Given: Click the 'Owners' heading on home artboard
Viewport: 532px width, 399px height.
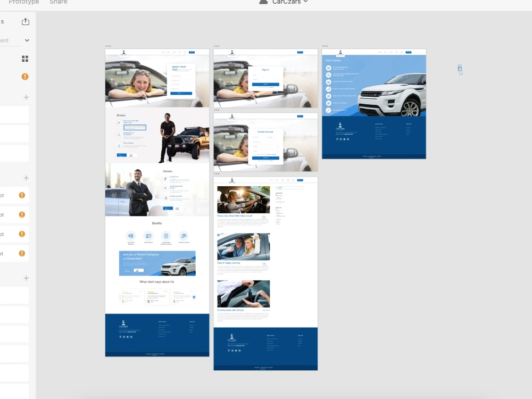Looking at the screenshot, I should 168,171.
